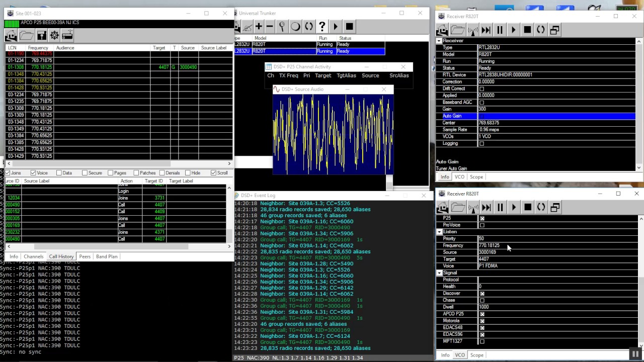This screenshot has height=362, width=644.
Task: Add a receiver with the plus icon
Action: [x=259, y=27]
